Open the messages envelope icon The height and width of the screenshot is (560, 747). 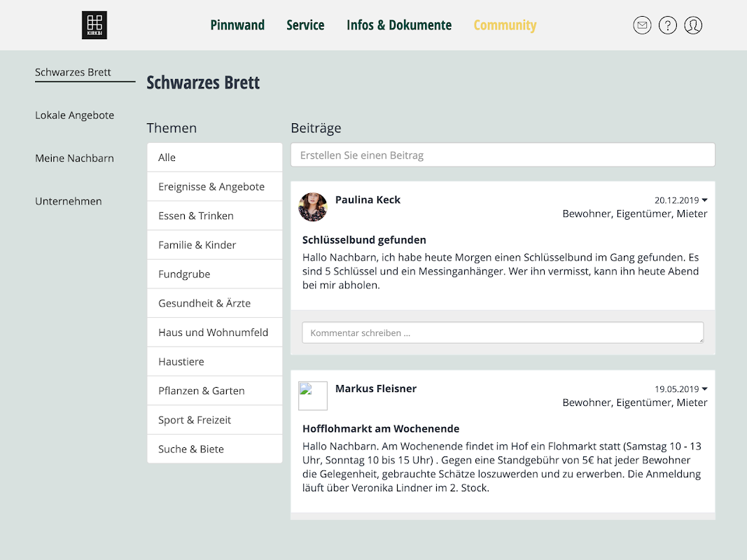click(x=642, y=25)
